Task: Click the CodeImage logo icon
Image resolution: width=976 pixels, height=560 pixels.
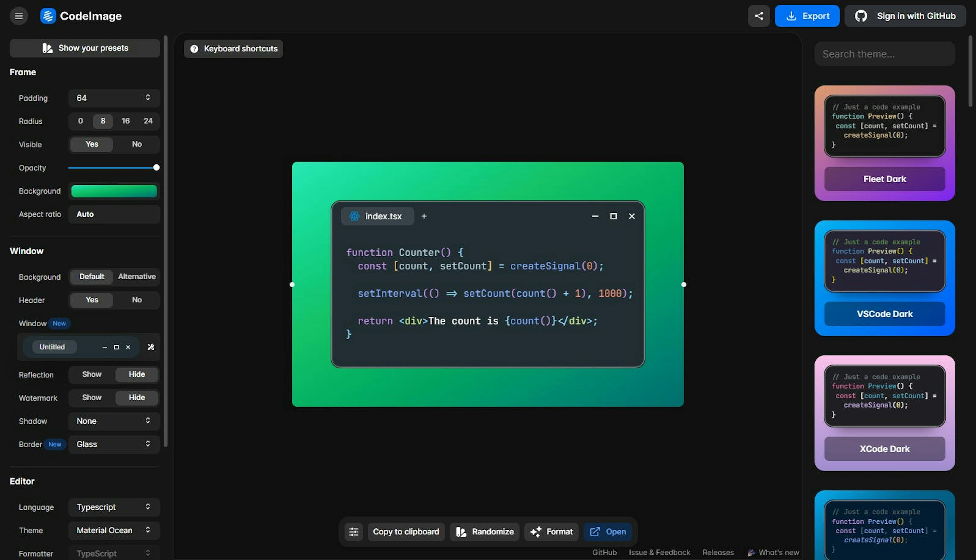Action: (x=48, y=16)
